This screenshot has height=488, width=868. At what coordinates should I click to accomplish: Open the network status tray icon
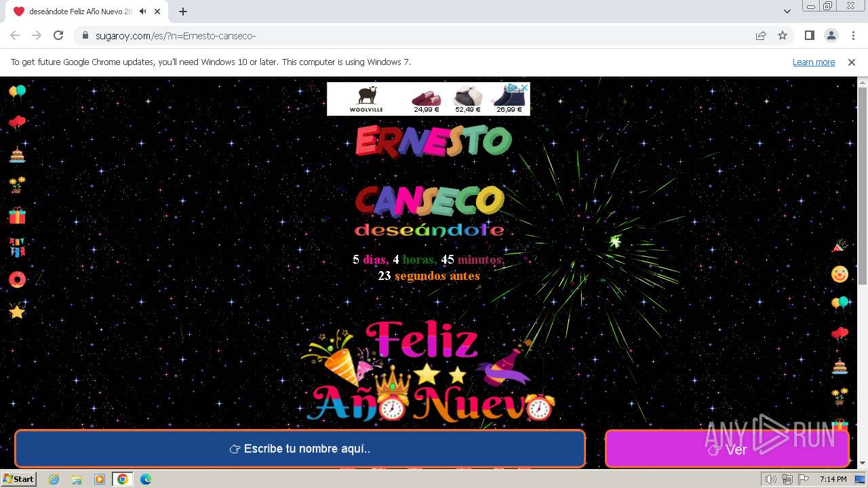tap(787, 479)
